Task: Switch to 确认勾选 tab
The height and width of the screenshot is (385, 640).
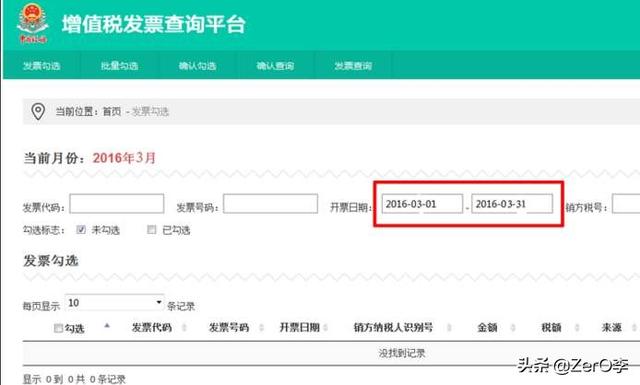Action: tap(197, 65)
